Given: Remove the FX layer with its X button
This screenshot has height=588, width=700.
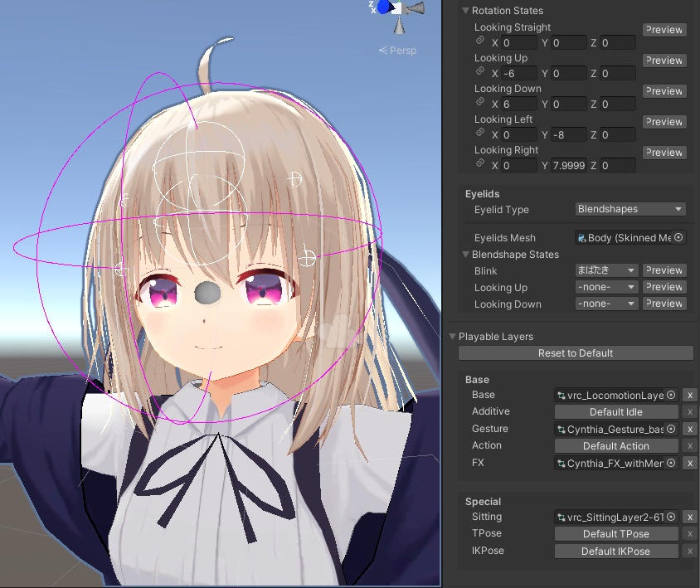Looking at the screenshot, I should [689, 463].
